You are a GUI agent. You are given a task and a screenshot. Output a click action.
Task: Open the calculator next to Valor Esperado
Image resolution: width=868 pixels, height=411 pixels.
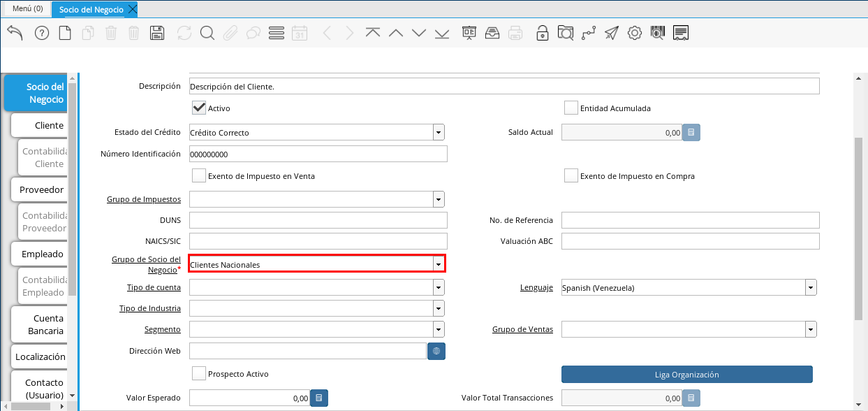click(318, 398)
